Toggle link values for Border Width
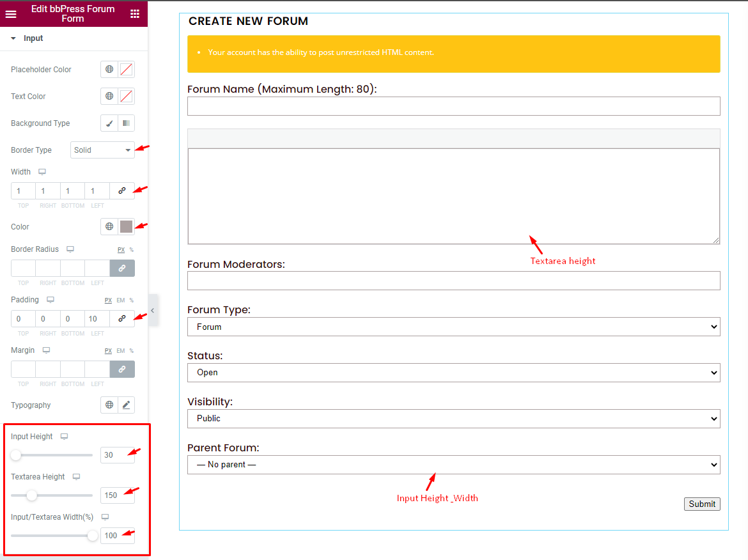The height and width of the screenshot is (560, 748). (122, 191)
